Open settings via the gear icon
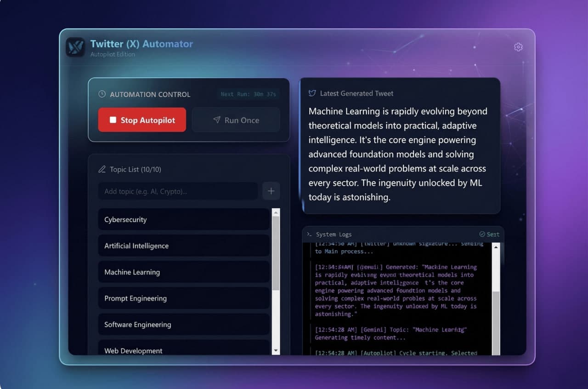Screen dimensions: 588x389 tap(518, 47)
